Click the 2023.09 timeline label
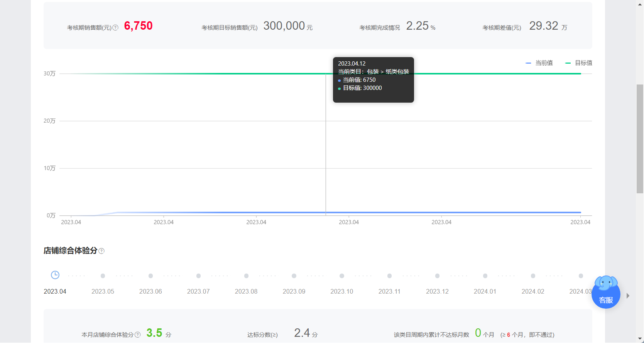The width and height of the screenshot is (644, 343). click(294, 291)
